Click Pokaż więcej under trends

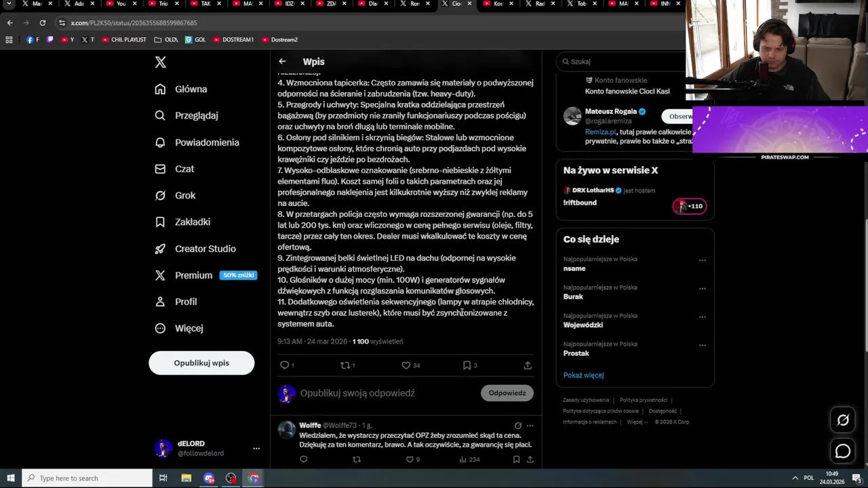pos(583,375)
